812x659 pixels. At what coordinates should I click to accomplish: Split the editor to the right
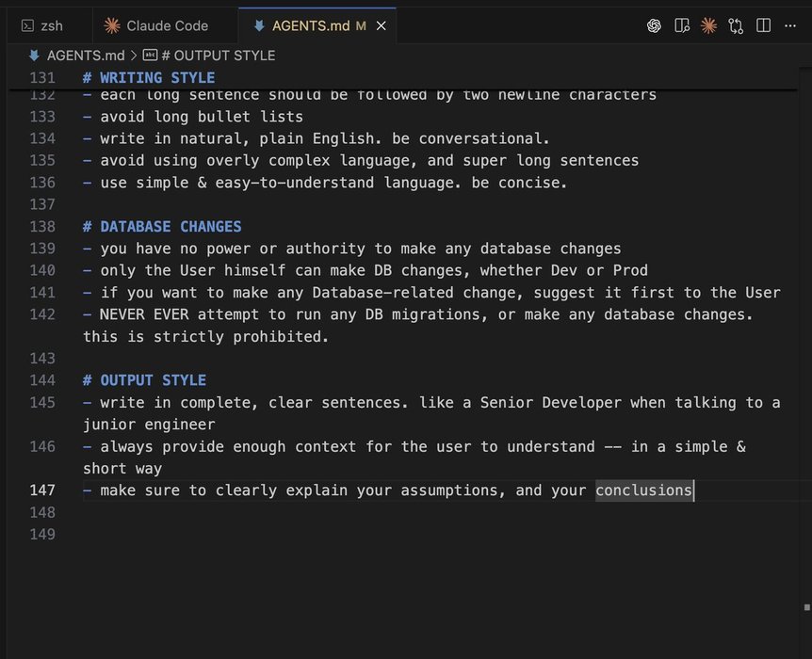click(763, 25)
